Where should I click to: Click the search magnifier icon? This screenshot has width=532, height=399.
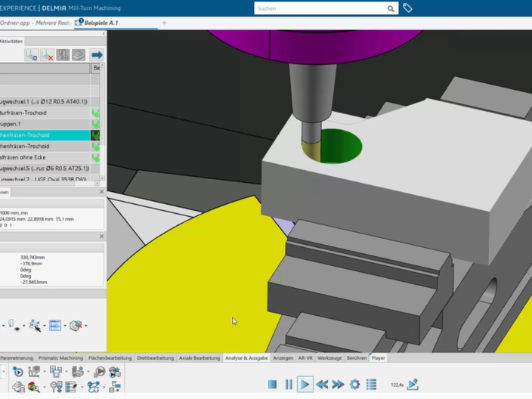391,9
